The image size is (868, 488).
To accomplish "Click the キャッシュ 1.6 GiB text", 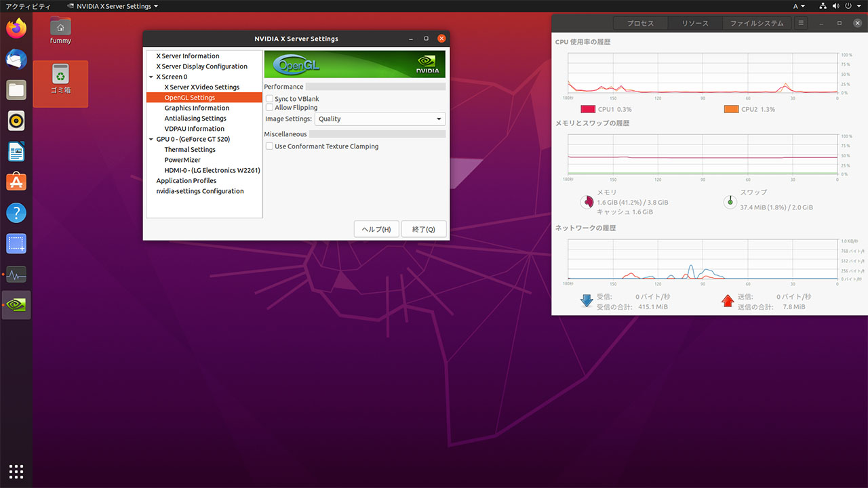I will click(x=625, y=212).
